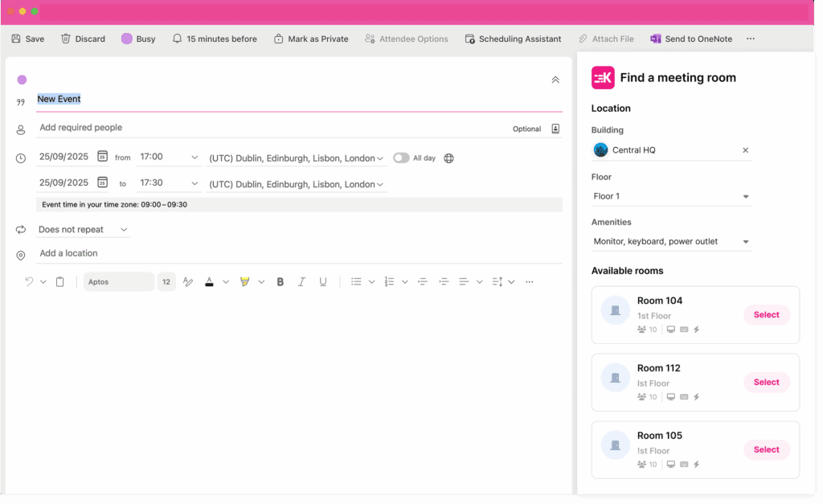Open the Floor dropdown in room finder
823x504 pixels.
point(671,195)
